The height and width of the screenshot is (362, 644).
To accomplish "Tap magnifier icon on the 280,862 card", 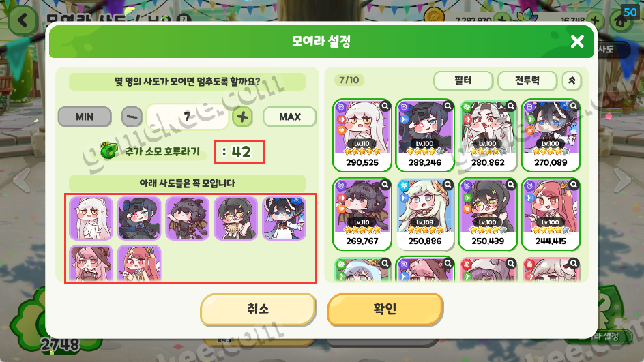I will (510, 106).
